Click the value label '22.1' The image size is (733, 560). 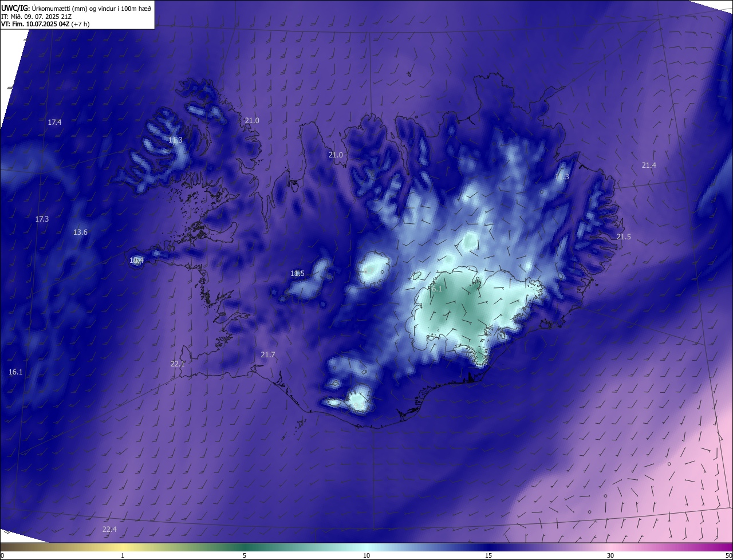pyautogui.click(x=178, y=364)
